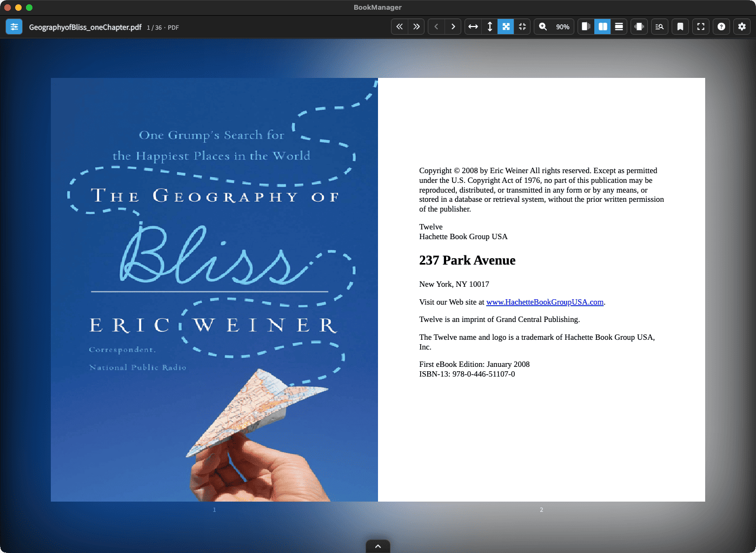Switch to double page view
The height and width of the screenshot is (553, 756).
(x=602, y=27)
